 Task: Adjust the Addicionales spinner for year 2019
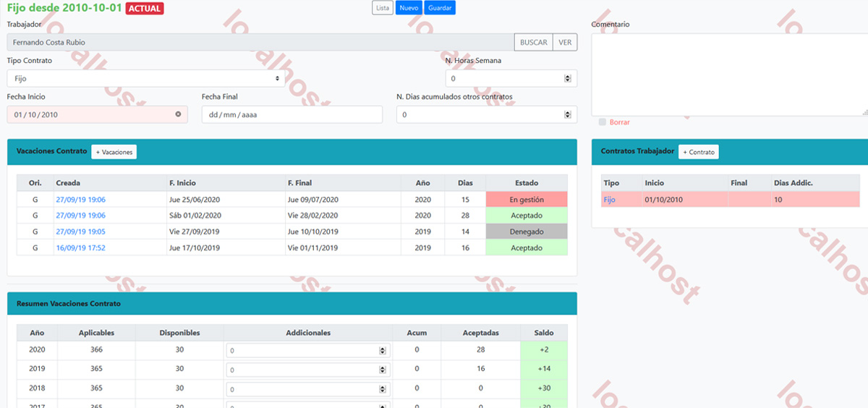383,370
